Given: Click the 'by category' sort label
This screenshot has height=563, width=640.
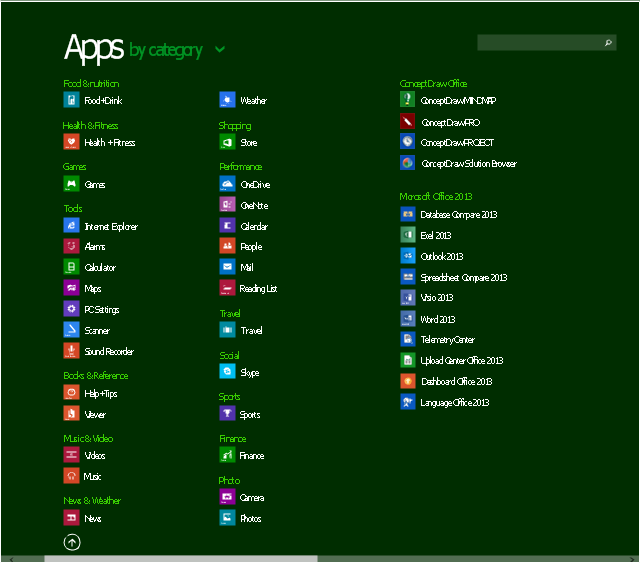Looking at the screenshot, I should (166, 50).
